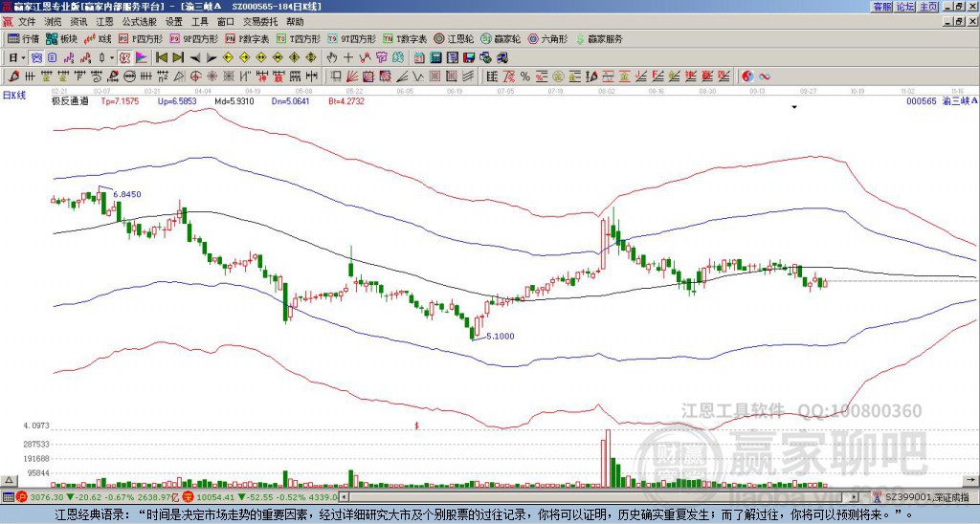Click the 论坛 forum link
This screenshot has width=980, height=524.
[x=905, y=7]
